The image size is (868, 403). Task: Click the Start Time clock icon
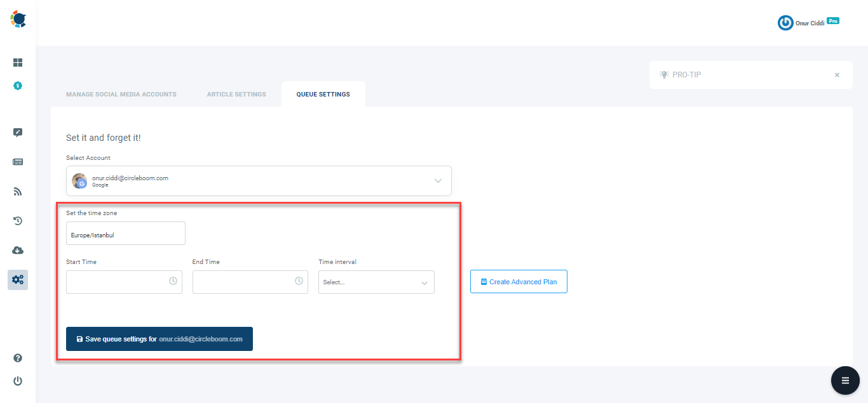[x=173, y=281]
